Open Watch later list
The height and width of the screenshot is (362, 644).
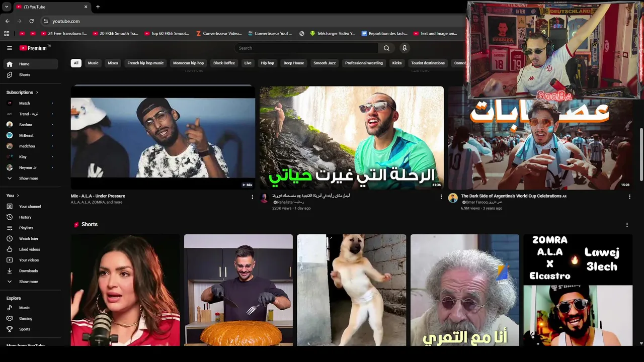[x=31, y=238]
